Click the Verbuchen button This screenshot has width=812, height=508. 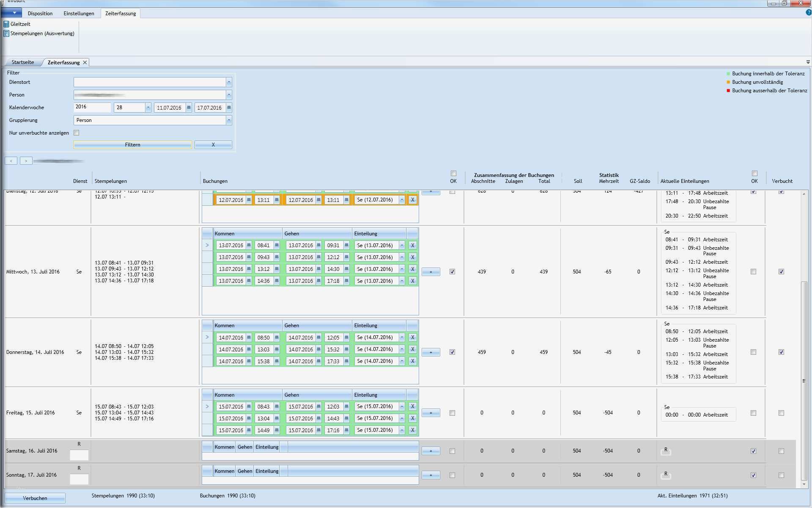35,498
